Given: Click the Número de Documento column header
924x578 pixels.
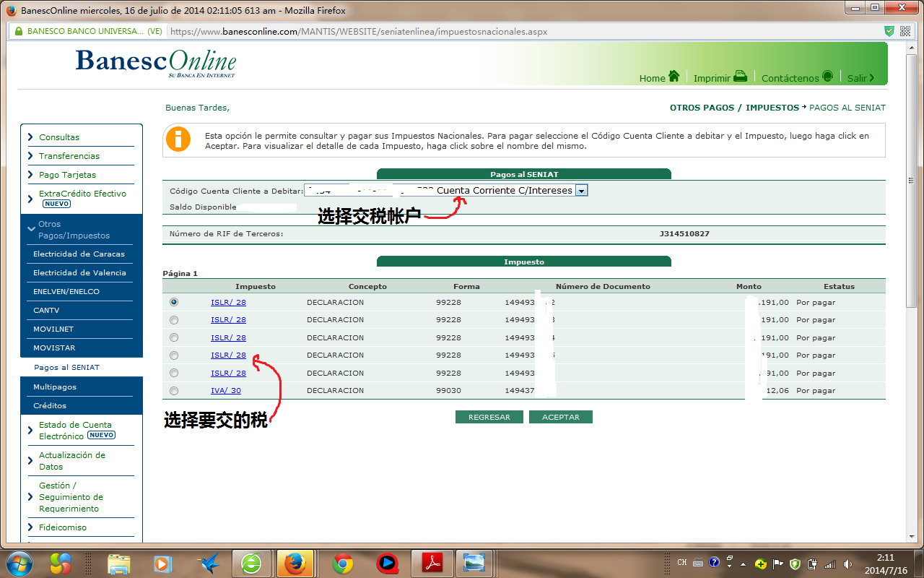Looking at the screenshot, I should (603, 287).
